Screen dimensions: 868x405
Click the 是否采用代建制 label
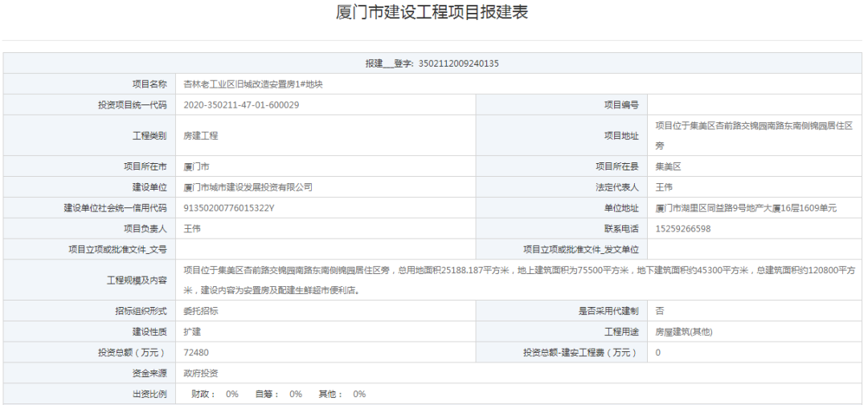(x=608, y=311)
